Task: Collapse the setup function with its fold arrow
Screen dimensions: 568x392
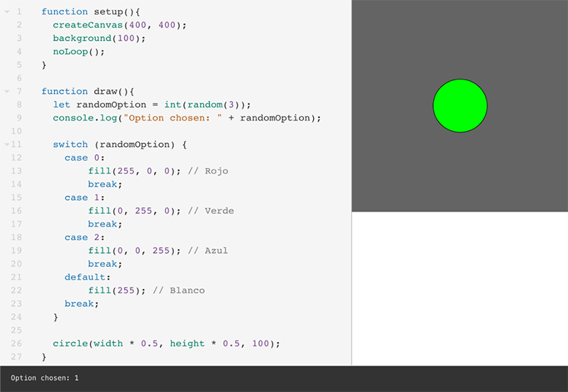Action: 7,12
